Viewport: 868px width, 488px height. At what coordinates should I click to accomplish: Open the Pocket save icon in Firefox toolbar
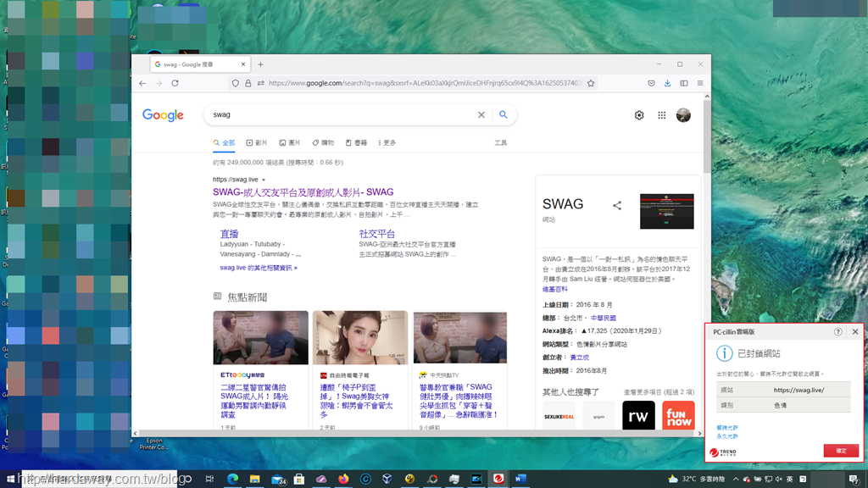651,83
